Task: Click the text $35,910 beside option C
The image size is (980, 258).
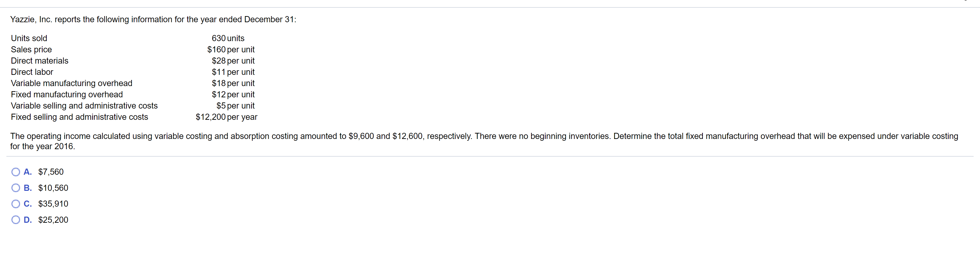Action: coord(54,204)
